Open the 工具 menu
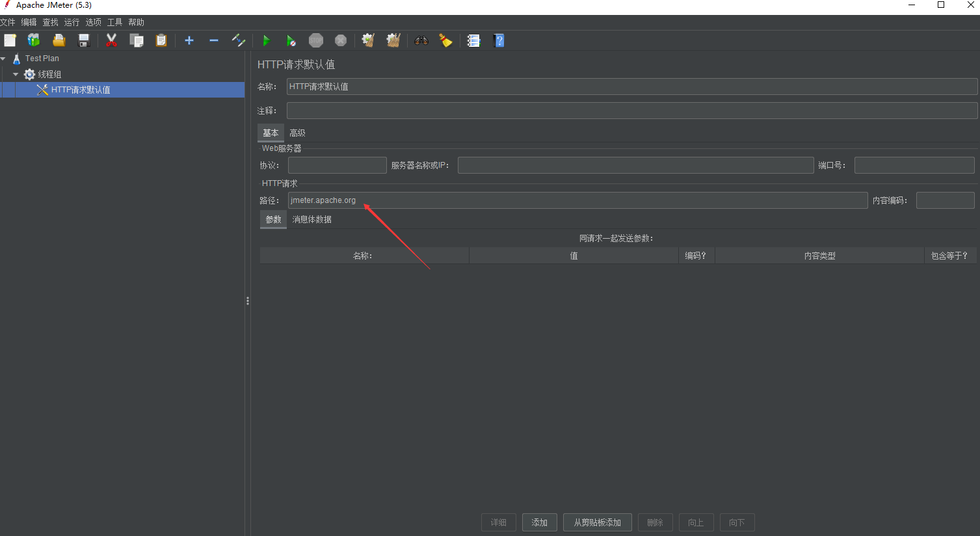The width and height of the screenshot is (980, 536). [x=115, y=22]
